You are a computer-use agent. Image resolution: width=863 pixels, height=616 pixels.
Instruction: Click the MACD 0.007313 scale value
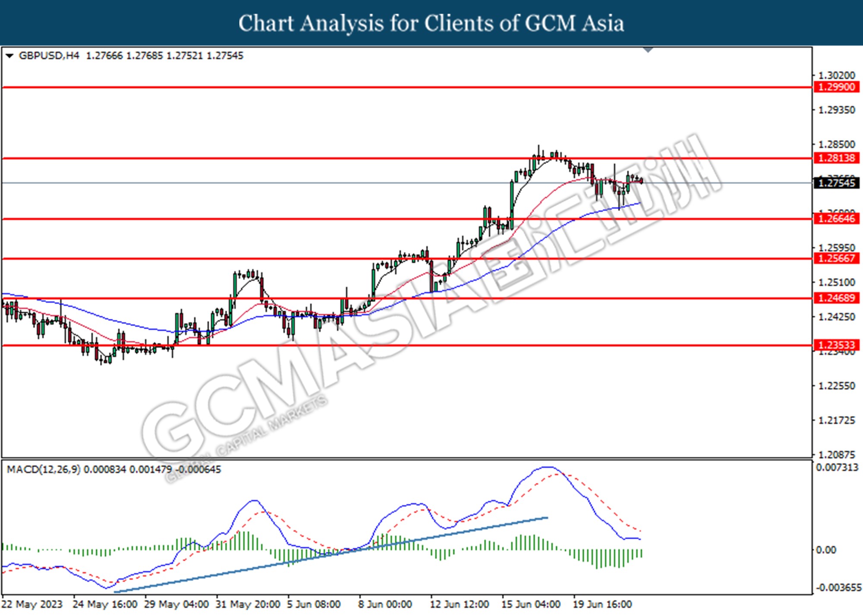837,468
